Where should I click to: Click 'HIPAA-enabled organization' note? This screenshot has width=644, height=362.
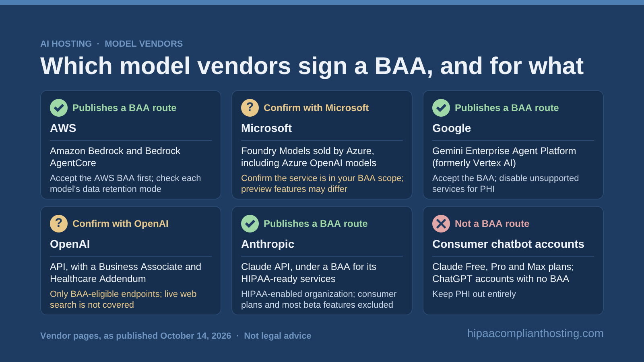click(319, 299)
